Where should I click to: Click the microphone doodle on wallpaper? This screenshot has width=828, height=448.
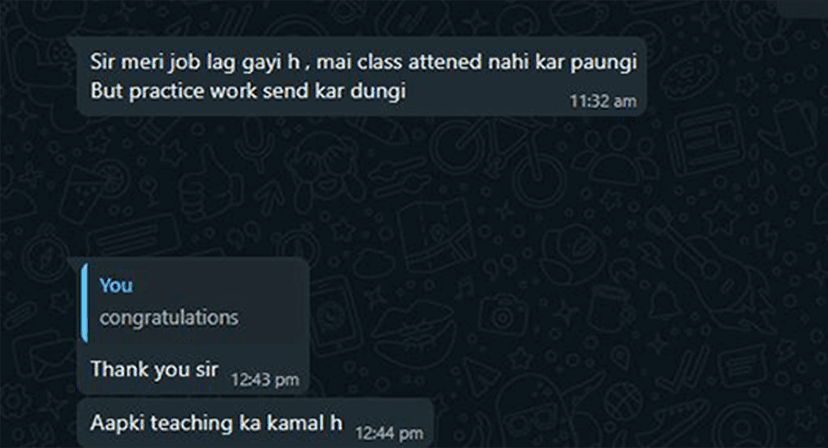pos(255,138)
